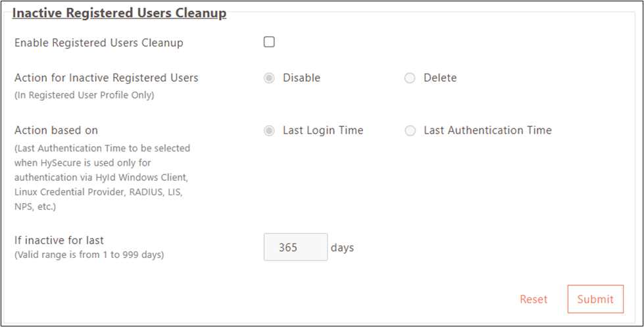Click the Disable option label text
Image resolution: width=644 pixels, height=327 pixels.
tap(301, 78)
